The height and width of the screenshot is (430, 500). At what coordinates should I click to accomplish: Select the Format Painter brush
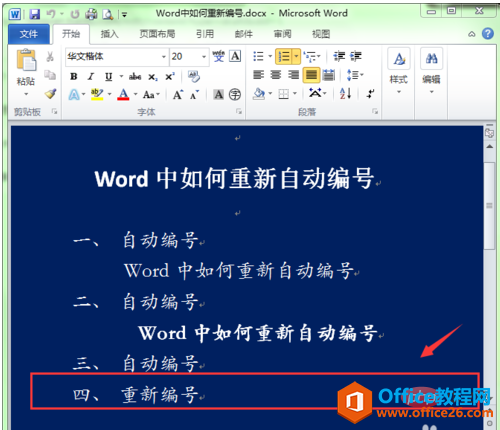coord(51,94)
